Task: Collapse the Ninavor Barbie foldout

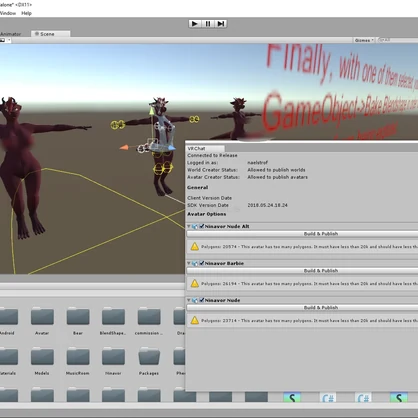Action: click(189, 263)
